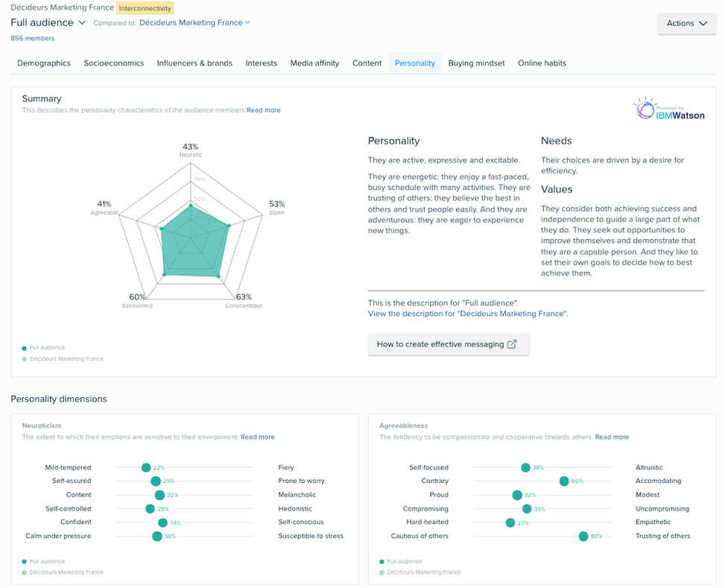725x588 pixels.
Task: Click the Interconnectivity badge
Action: pos(145,8)
